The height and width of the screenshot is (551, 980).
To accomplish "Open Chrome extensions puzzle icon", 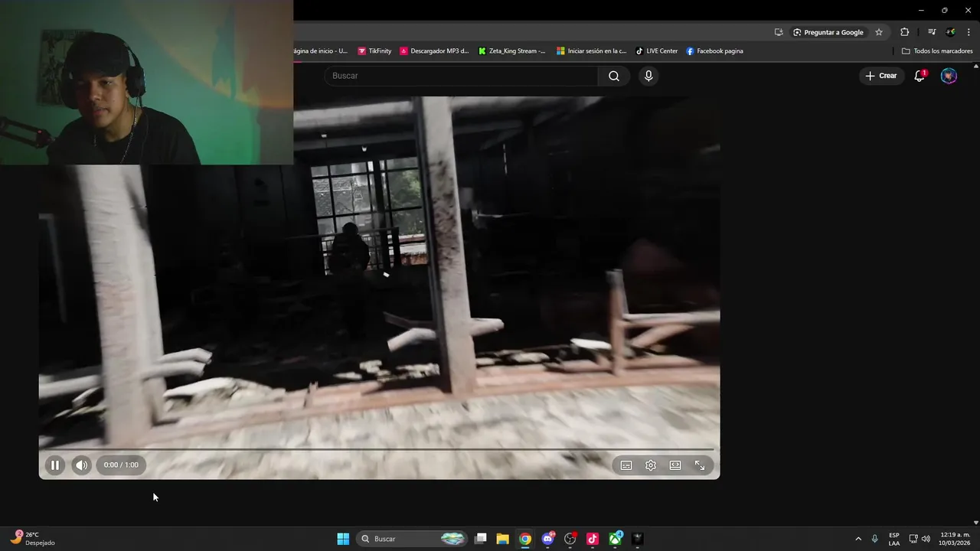I will tap(905, 32).
